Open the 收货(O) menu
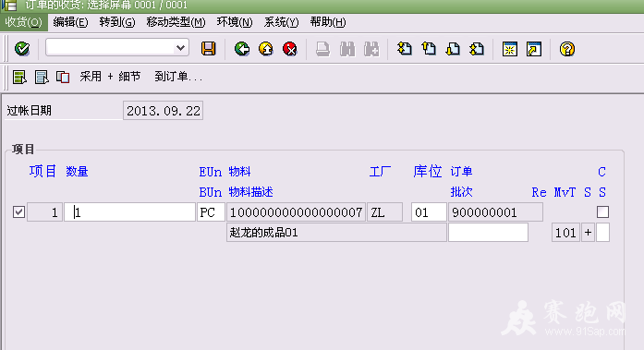This screenshot has width=644, height=350. point(24,22)
